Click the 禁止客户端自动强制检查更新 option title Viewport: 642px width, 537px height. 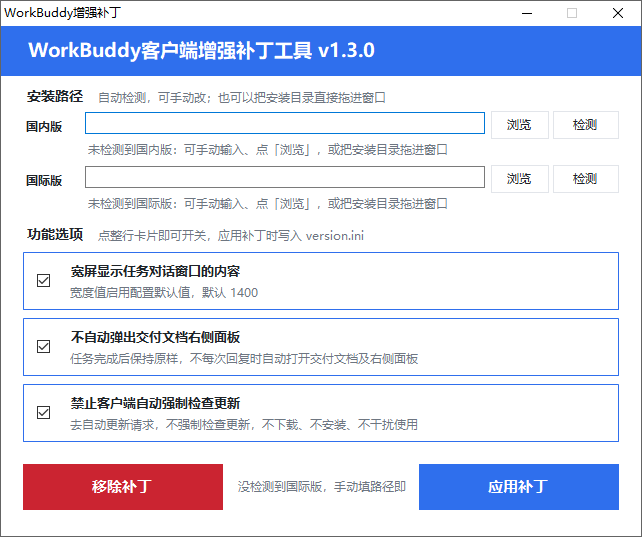pos(155,403)
